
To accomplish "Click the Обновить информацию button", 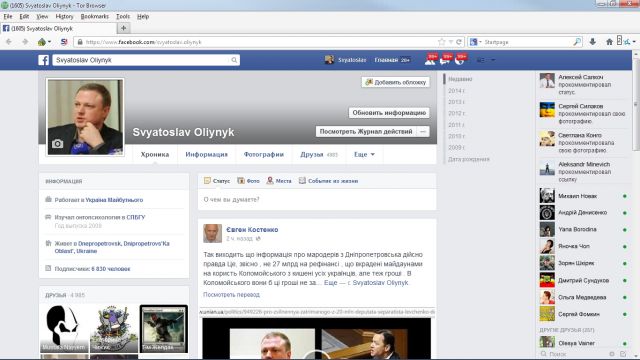I will coord(389,113).
